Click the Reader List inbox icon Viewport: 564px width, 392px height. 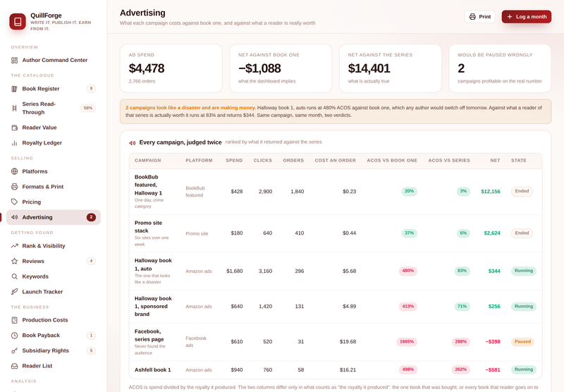point(14,366)
